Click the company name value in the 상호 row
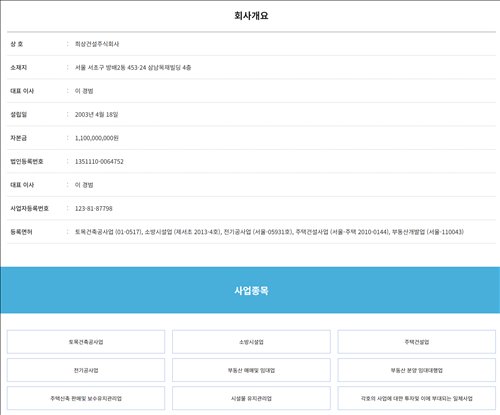 [97, 44]
